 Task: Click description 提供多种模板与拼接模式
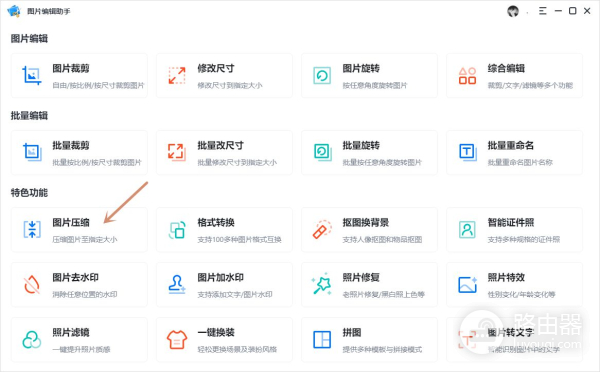[382, 349]
